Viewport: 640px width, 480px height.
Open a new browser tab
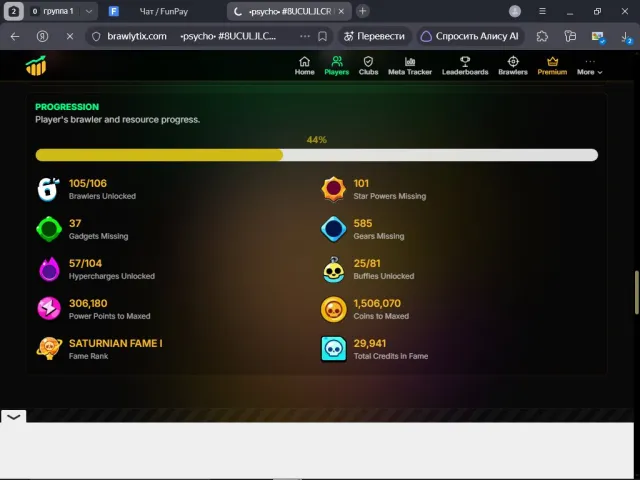[x=362, y=11]
